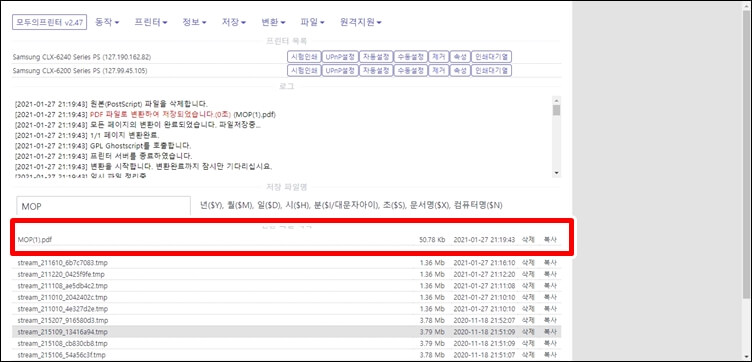Delete MOP(1).pdf using 삭제
The height and width of the screenshot is (362, 752).
(528, 239)
